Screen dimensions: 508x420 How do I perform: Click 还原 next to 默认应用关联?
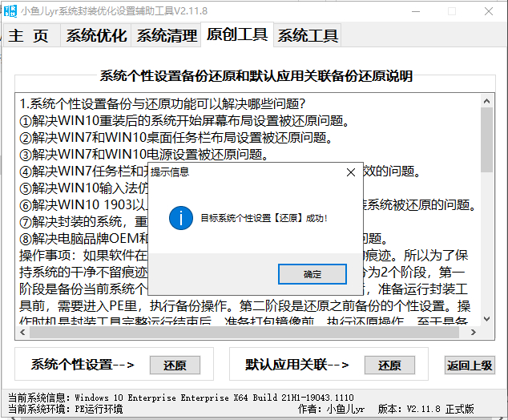389,365
